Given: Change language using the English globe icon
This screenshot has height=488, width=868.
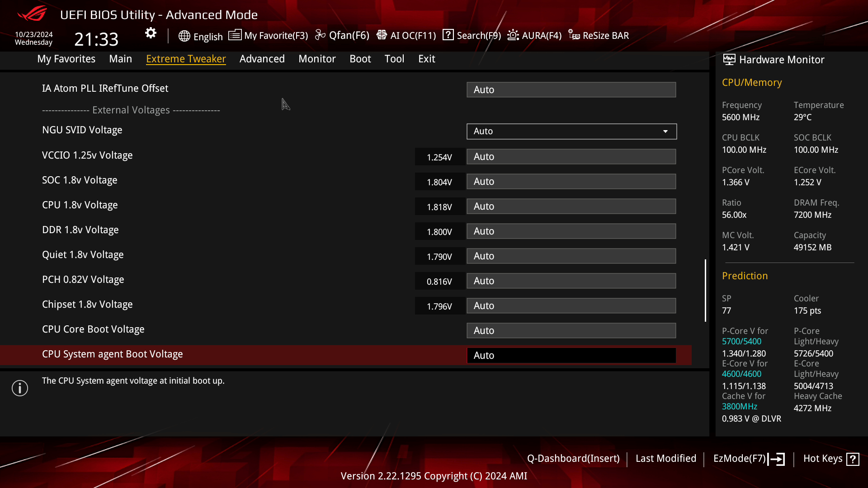Looking at the screenshot, I should [184, 36].
